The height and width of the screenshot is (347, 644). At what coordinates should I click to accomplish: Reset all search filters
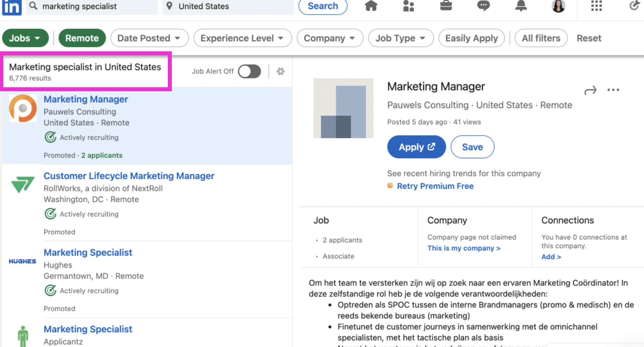click(589, 38)
